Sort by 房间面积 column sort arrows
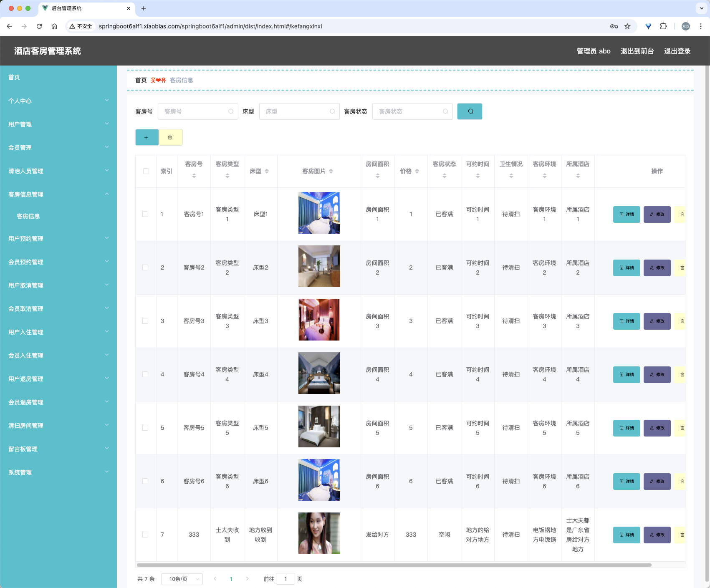 coord(378,176)
